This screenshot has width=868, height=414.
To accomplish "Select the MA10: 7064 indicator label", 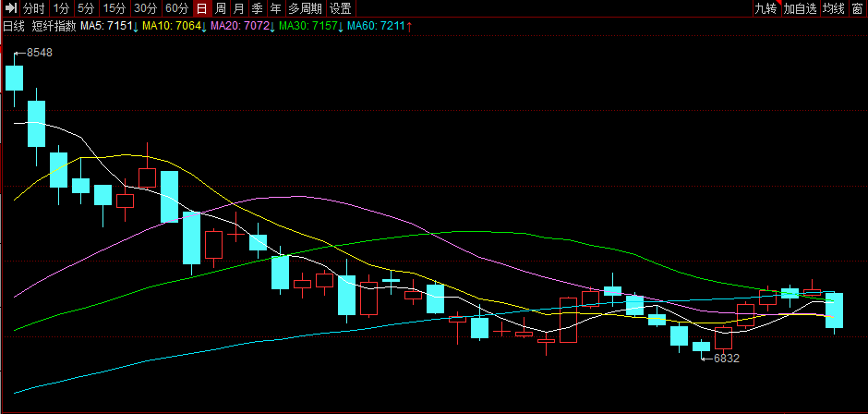I will coord(175,26).
